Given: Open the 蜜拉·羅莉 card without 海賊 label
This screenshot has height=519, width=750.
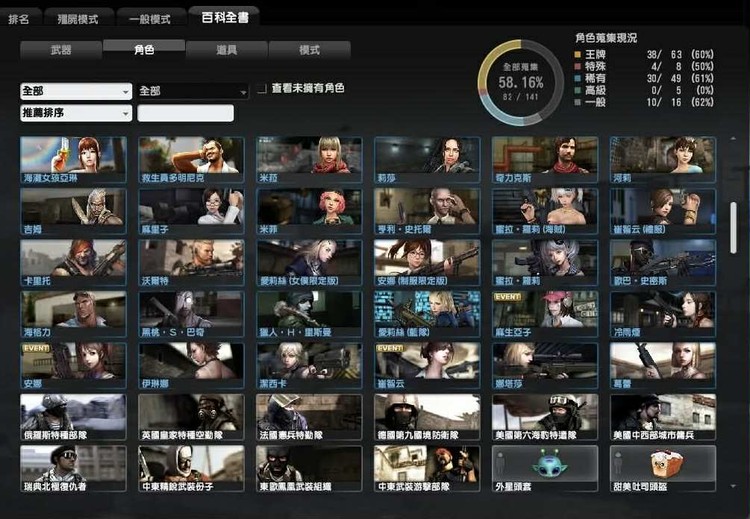Looking at the screenshot, I should 545,263.
